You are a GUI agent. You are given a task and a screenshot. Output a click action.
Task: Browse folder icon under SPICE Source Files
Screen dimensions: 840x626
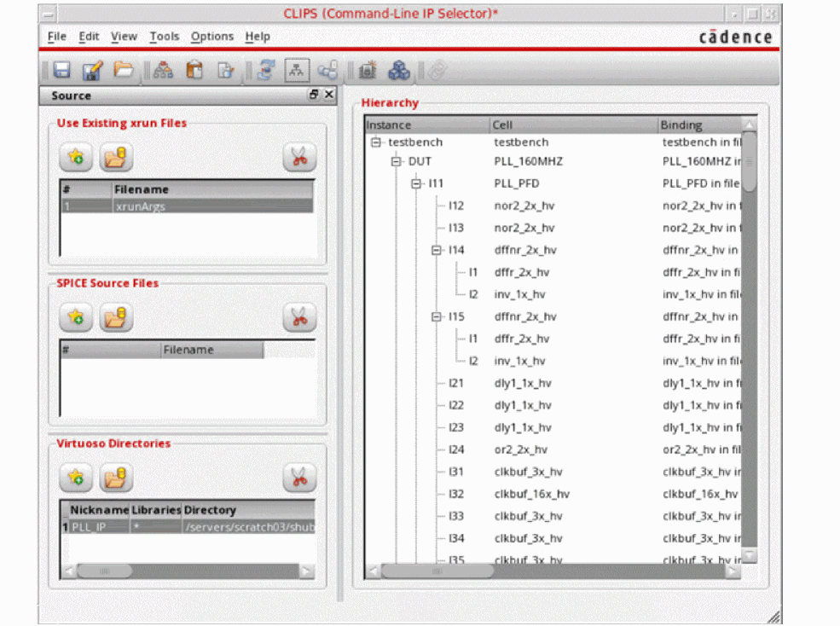pyautogui.click(x=116, y=318)
